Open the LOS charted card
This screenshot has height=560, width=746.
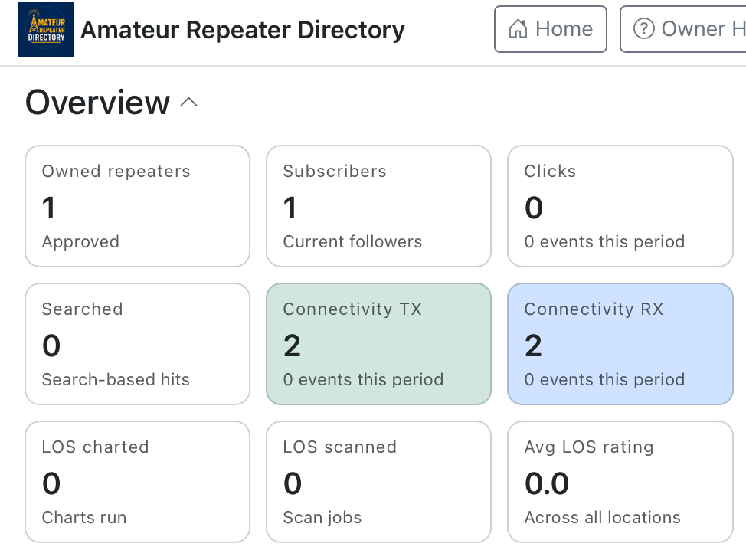pos(138,482)
